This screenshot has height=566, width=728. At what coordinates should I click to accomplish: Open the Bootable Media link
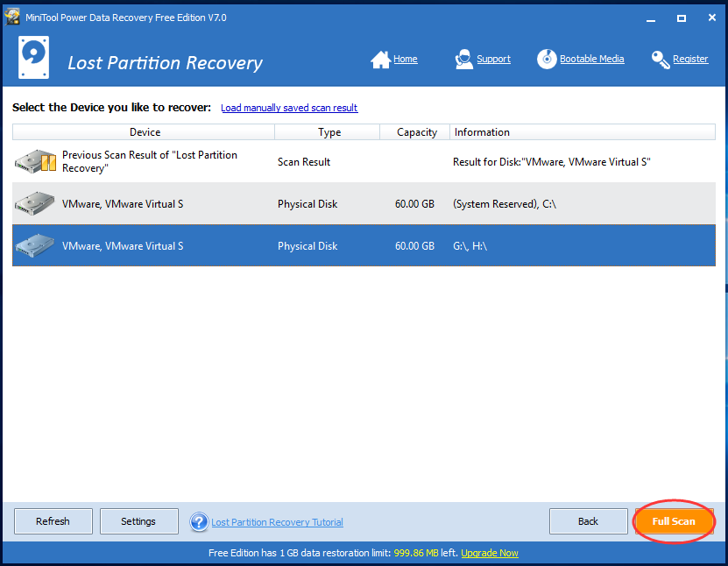point(592,59)
